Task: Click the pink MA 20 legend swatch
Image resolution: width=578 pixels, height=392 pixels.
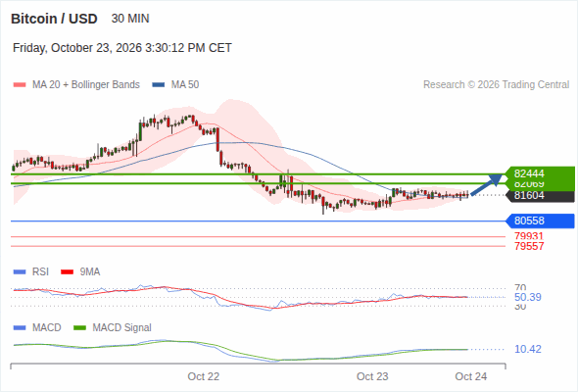Action: [20, 85]
